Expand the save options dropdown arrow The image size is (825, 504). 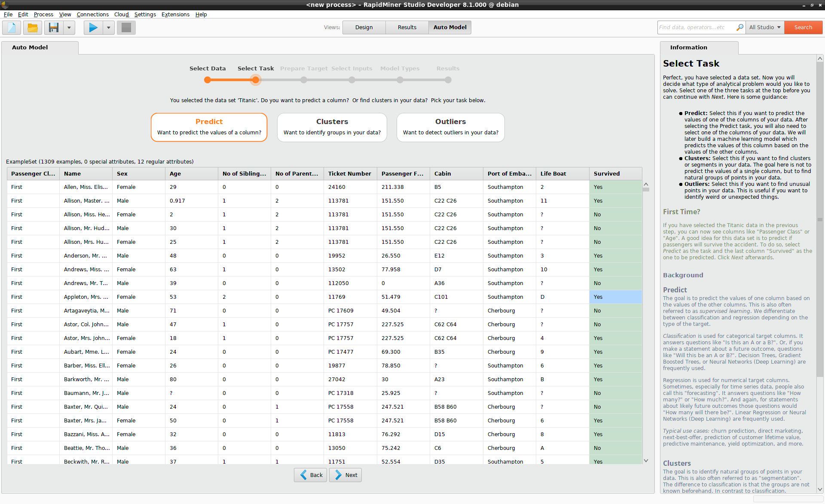69,27
